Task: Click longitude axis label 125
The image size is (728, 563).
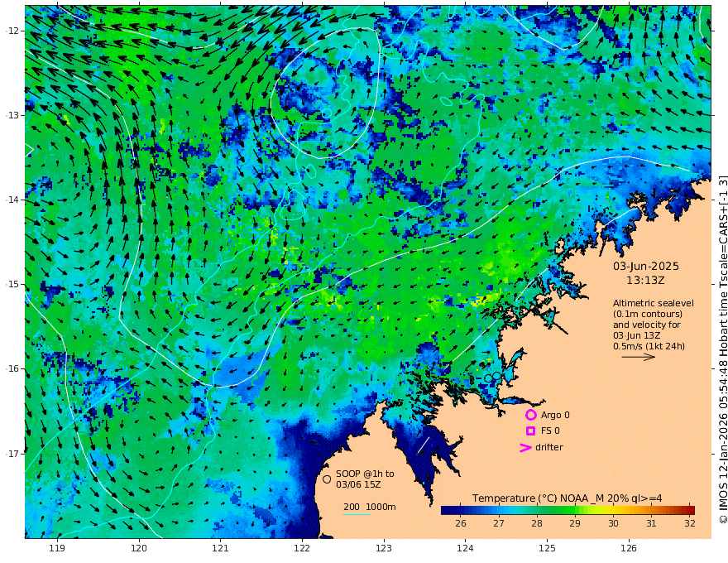Action: [547, 548]
